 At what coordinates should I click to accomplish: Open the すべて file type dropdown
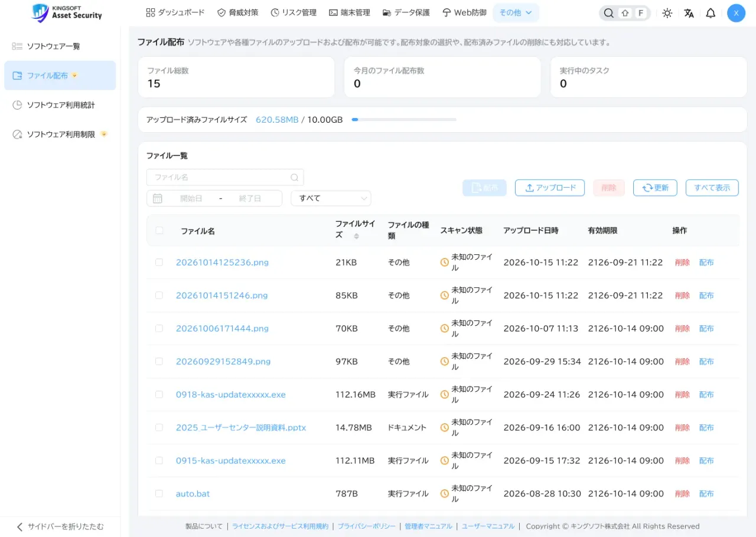point(331,198)
